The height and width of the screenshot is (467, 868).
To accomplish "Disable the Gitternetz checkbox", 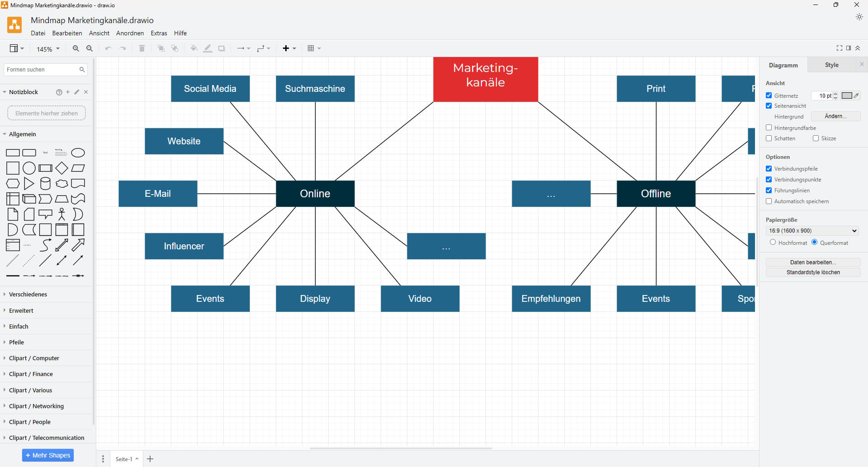I will tap(769, 95).
